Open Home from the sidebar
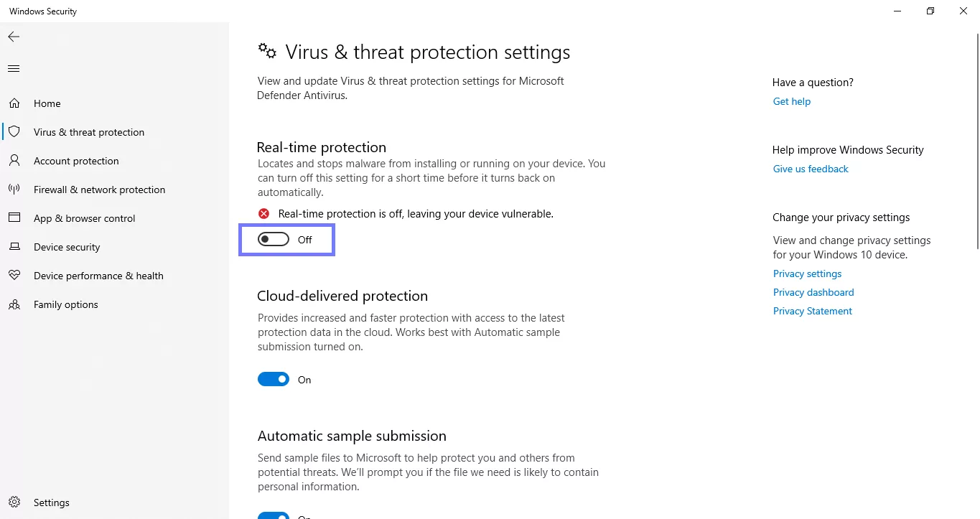The height and width of the screenshot is (519, 980). click(x=47, y=103)
